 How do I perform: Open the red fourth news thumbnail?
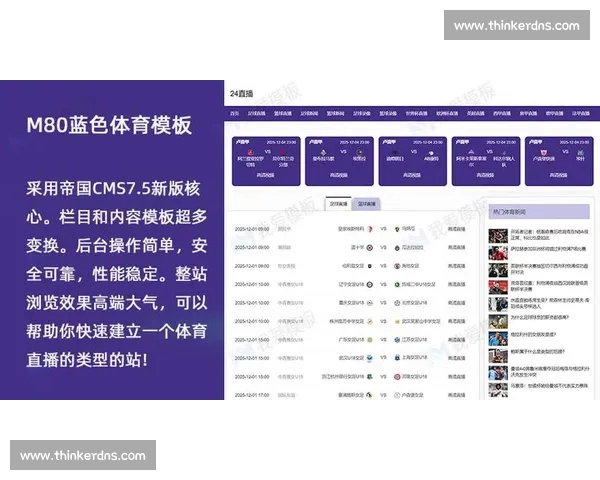tap(498, 287)
